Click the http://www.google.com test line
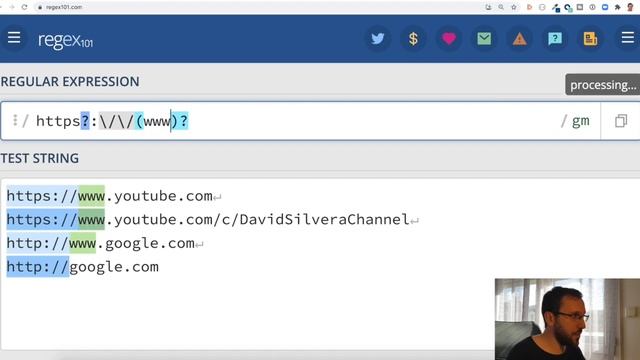The image size is (640, 360). point(101,243)
